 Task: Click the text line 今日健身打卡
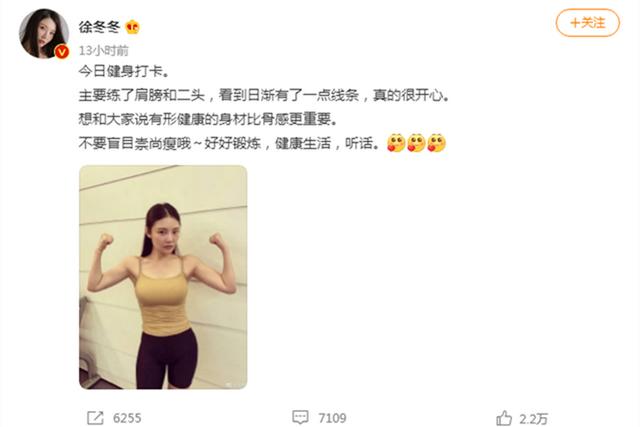[x=124, y=71]
